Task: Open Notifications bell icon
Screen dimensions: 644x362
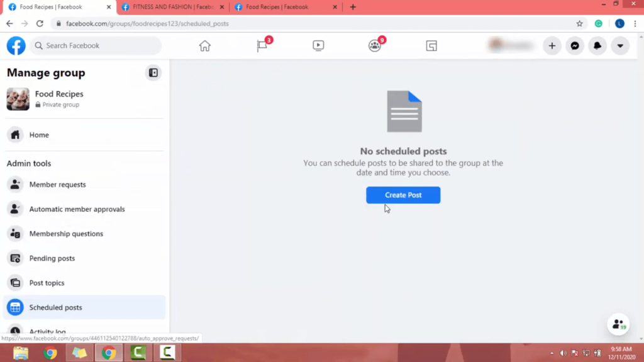Action: [x=597, y=45]
